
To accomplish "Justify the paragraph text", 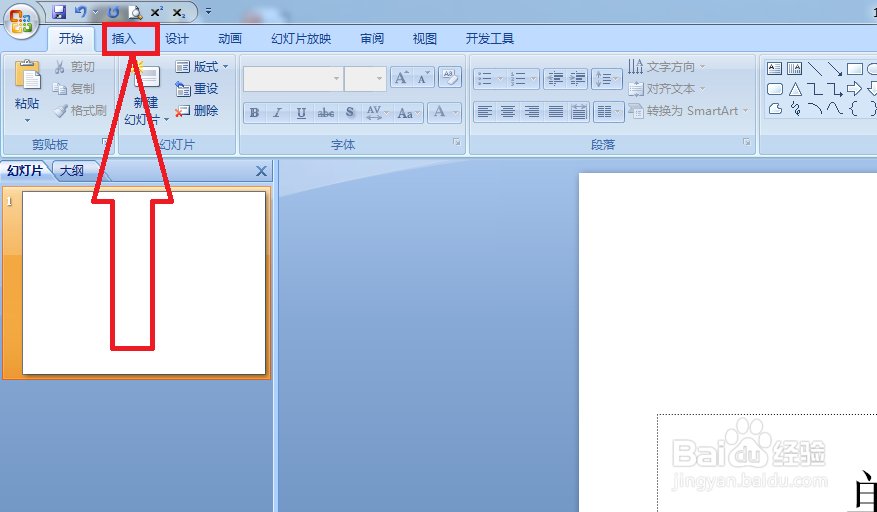I will 555,112.
